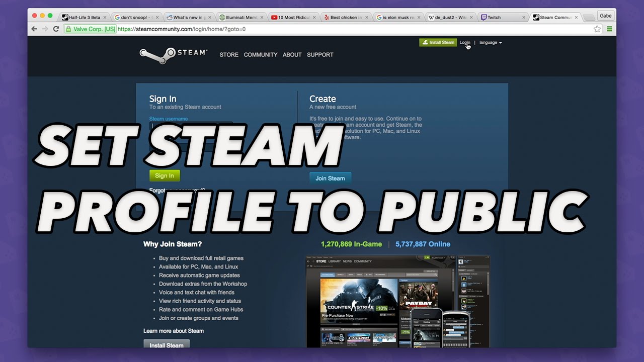Viewport: 644px width, 362px height.
Task: Click the Steam favicon on the Half-Life 3 Beta tab
Action: (x=65, y=18)
